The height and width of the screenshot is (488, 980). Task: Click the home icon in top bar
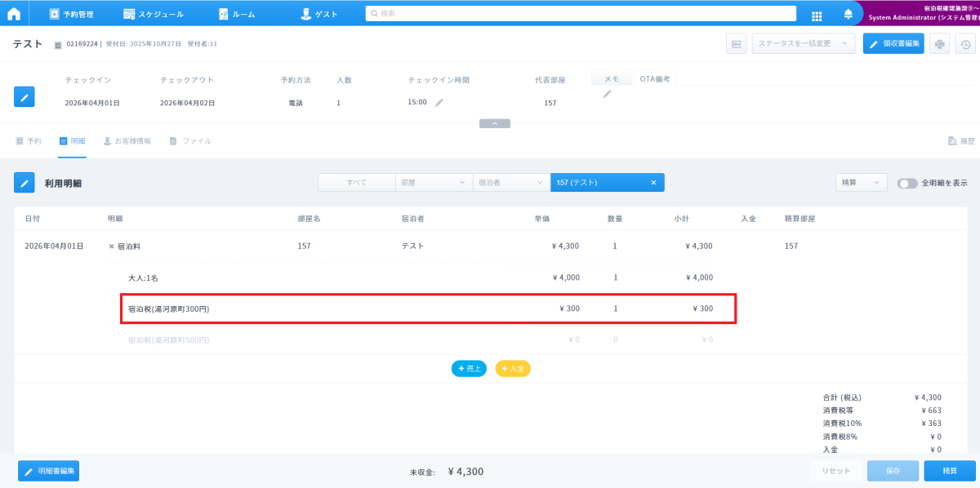pos(14,14)
